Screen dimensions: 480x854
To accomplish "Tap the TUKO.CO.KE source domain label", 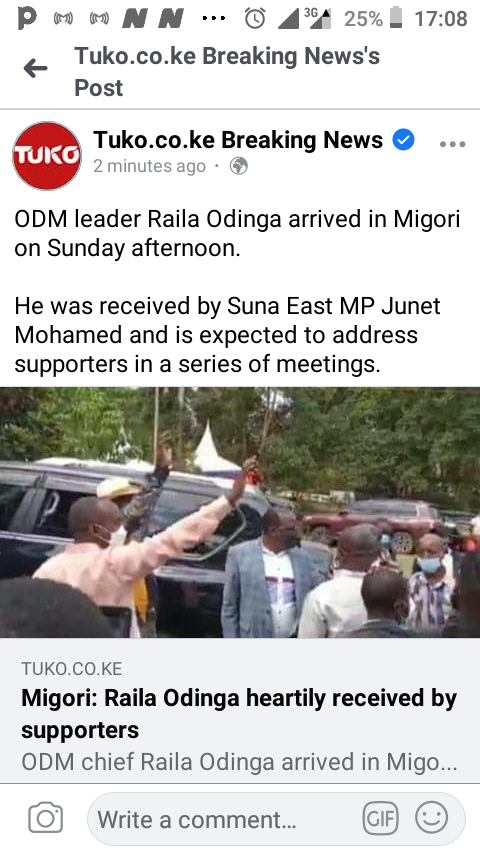I will pyautogui.click(x=72, y=668).
